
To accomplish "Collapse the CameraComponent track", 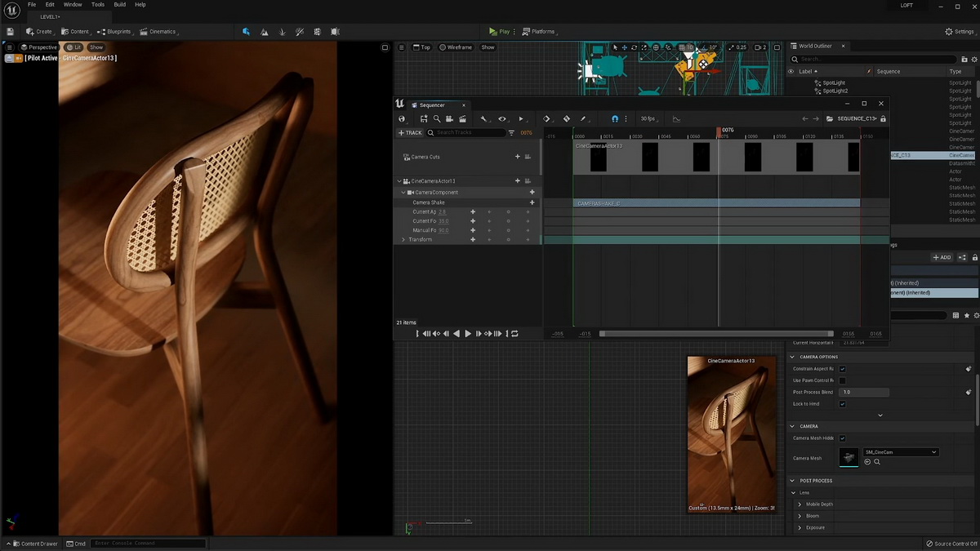I will click(403, 193).
